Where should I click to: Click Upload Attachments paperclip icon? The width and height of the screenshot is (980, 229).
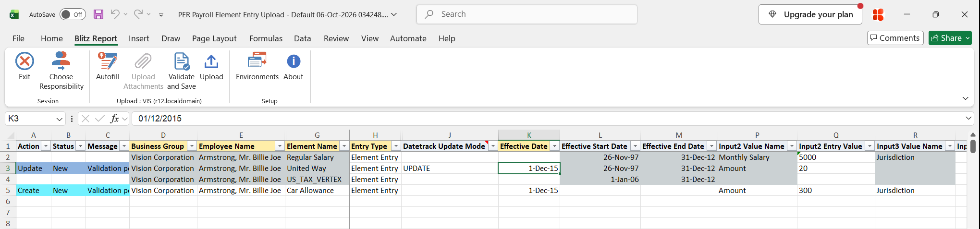coord(143,61)
